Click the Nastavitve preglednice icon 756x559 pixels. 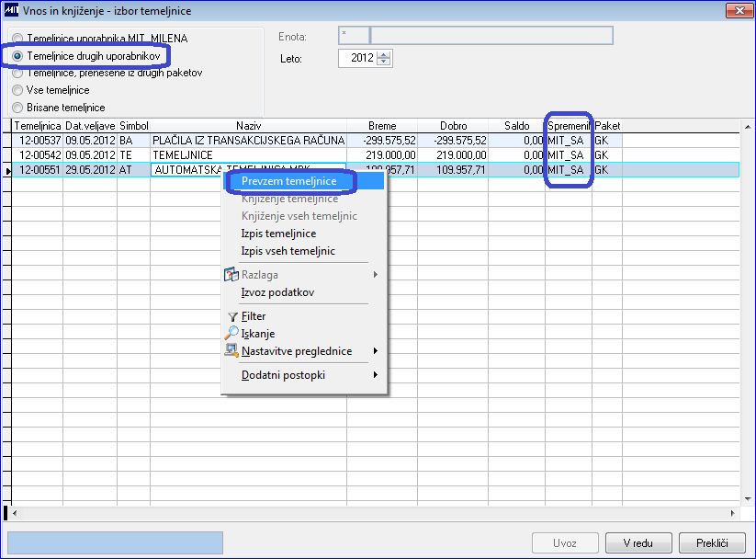tap(231, 351)
